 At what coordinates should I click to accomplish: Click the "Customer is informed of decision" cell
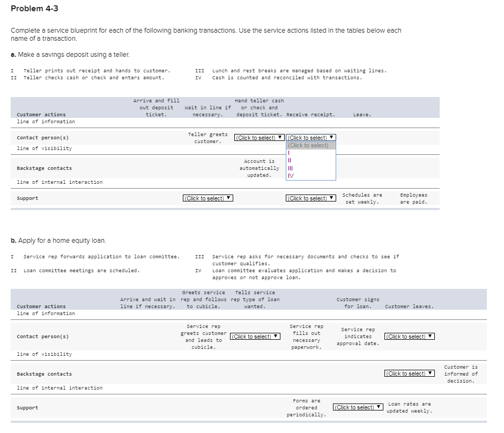pos(460,373)
